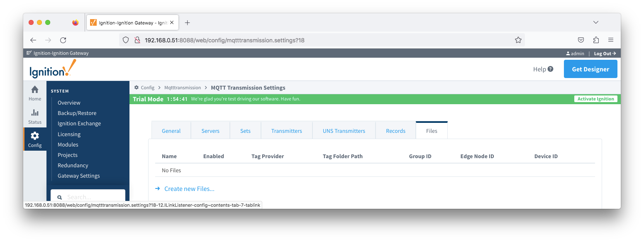644x242 pixels.
Task: Select the Files tab
Action: [432, 130]
